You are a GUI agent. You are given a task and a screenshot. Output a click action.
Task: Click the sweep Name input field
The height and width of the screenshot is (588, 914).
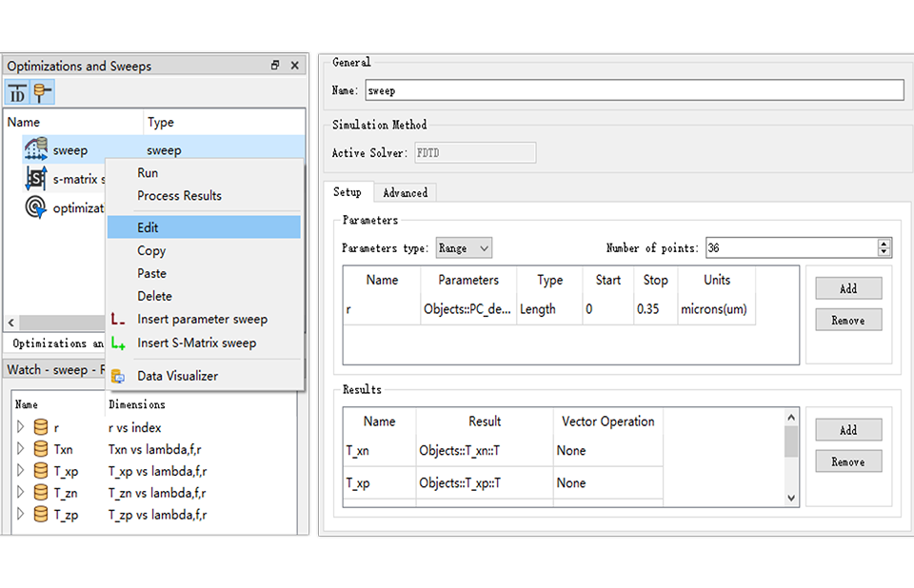click(634, 91)
